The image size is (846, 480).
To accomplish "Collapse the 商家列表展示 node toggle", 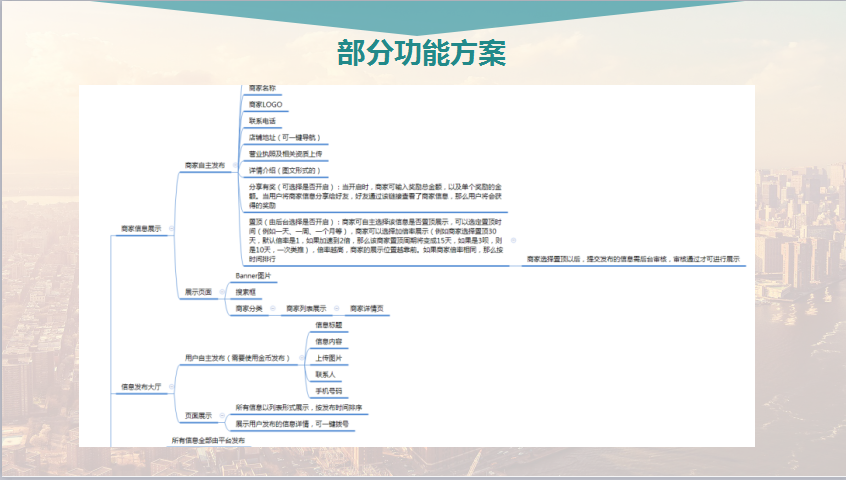I will pyautogui.click(x=337, y=309).
